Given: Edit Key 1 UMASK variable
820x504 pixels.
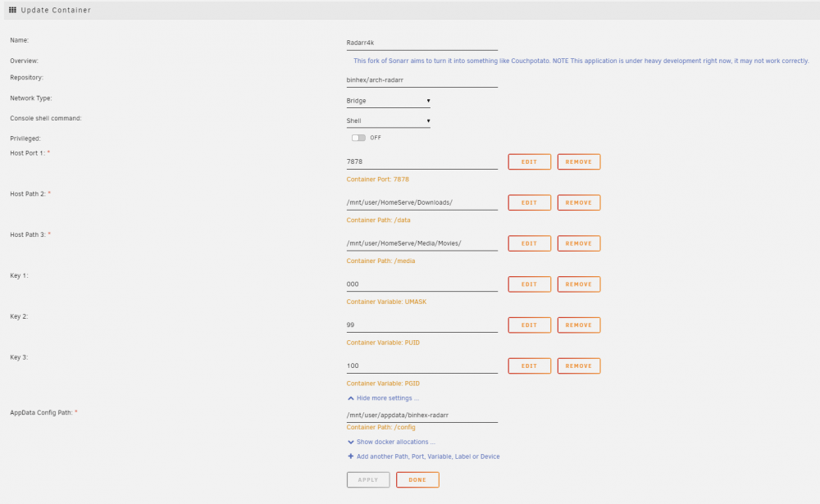Looking at the screenshot, I should (529, 284).
